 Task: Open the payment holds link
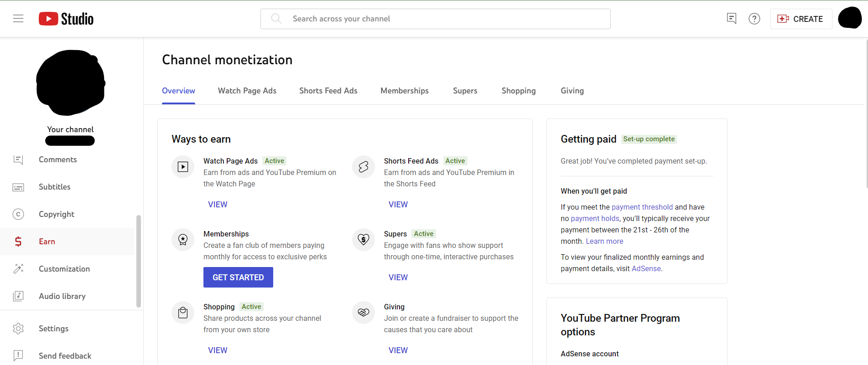[x=595, y=218]
